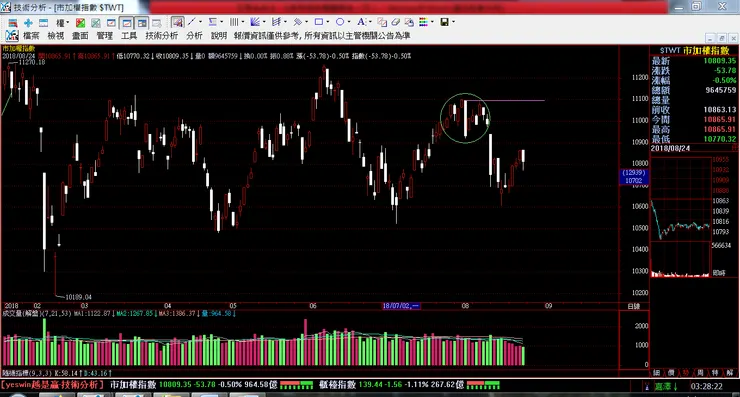Select the fan lines drawing tool
This screenshot has width=740, height=397.
tap(255, 22)
